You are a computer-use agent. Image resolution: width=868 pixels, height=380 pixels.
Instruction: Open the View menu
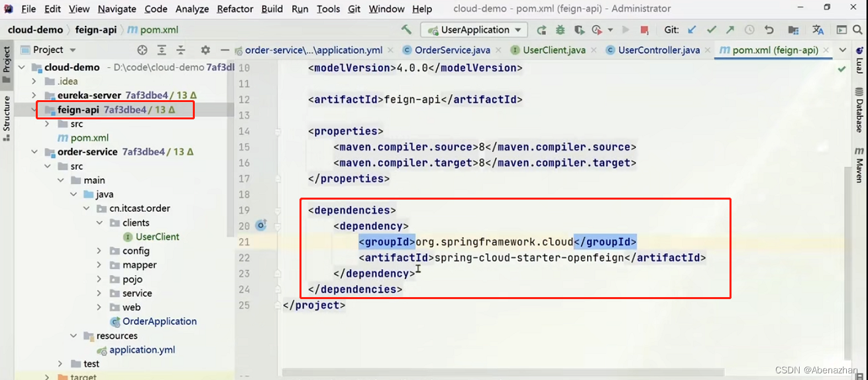[79, 9]
